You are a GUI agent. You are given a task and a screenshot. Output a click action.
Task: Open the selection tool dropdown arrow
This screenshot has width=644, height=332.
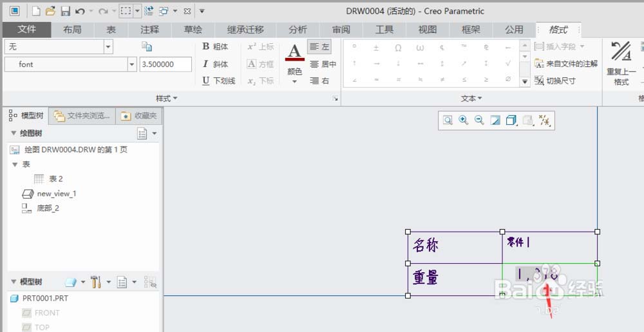[x=137, y=11]
